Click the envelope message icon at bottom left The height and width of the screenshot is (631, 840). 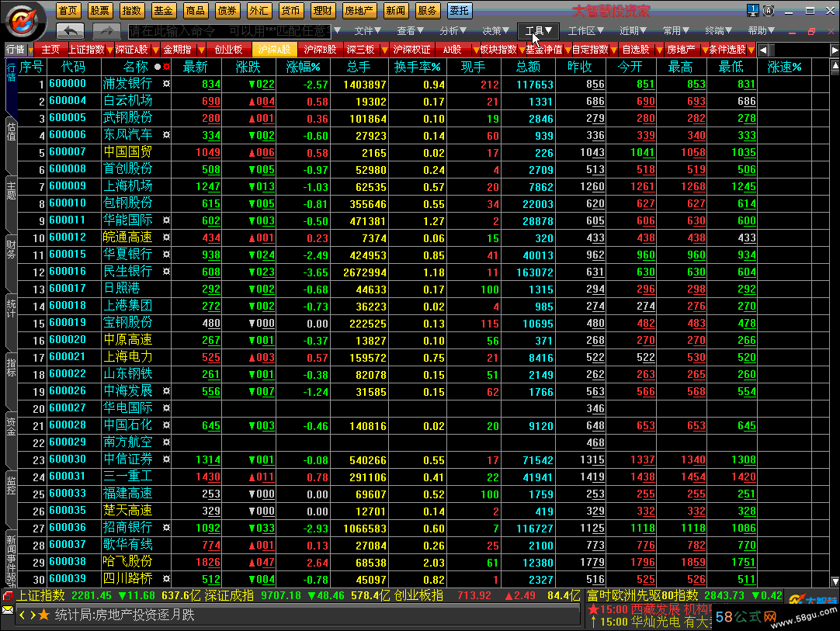(x=8, y=610)
